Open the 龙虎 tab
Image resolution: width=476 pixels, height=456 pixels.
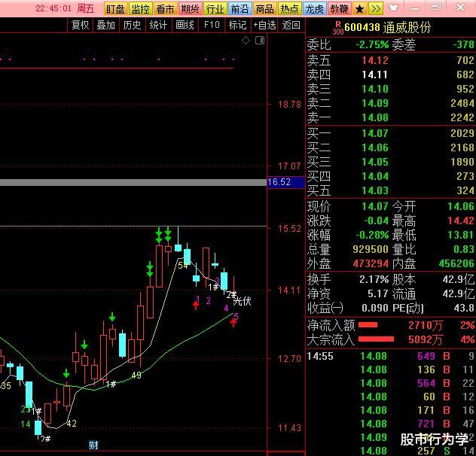tap(315, 9)
